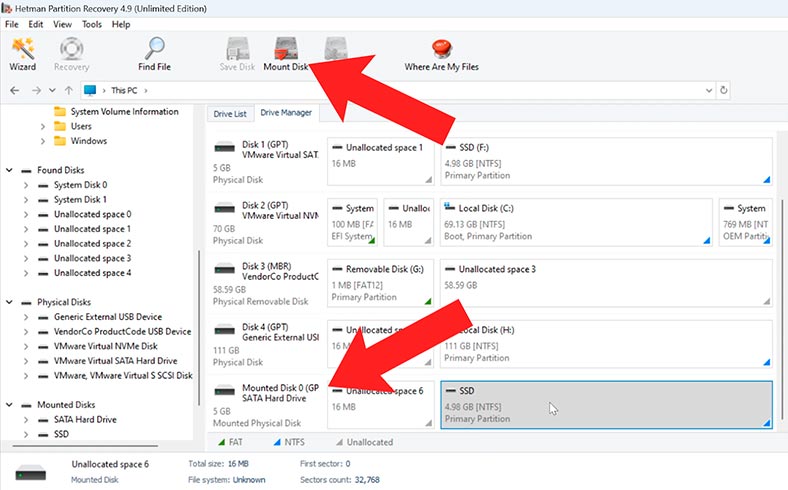Select SSD (F:) partition block
This screenshot has height=490, width=788.
(x=606, y=161)
